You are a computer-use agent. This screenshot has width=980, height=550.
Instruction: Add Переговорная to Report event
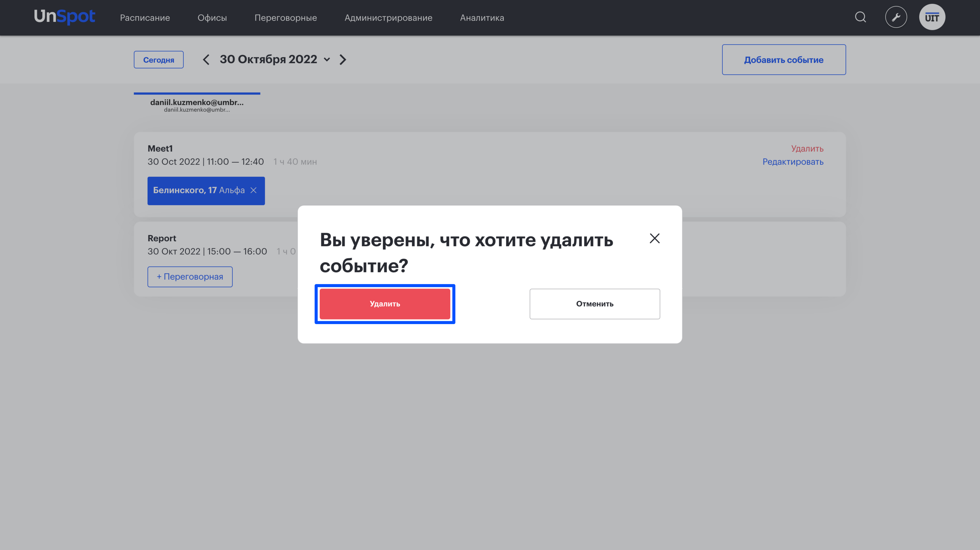click(x=190, y=277)
